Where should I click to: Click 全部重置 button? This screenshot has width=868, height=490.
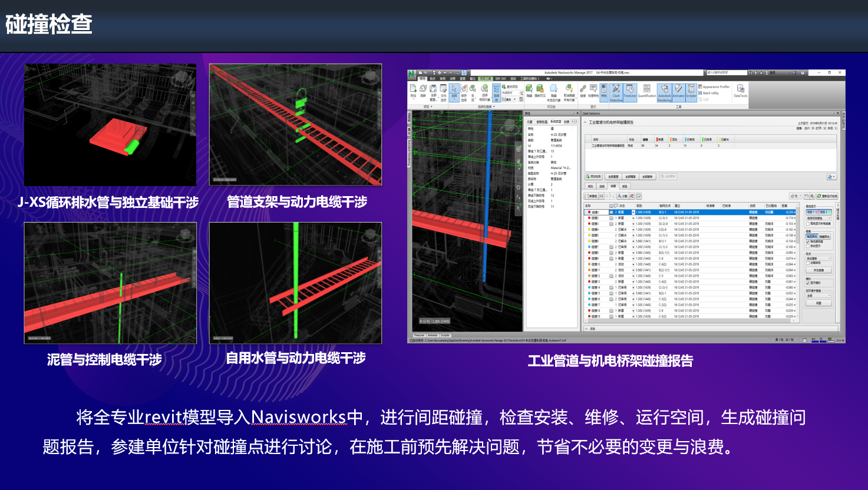pyautogui.click(x=613, y=177)
